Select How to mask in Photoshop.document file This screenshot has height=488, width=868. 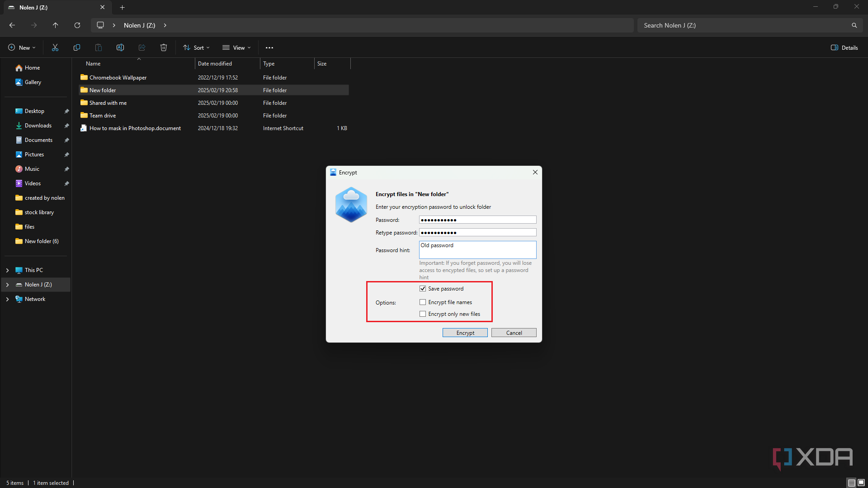[213, 128]
